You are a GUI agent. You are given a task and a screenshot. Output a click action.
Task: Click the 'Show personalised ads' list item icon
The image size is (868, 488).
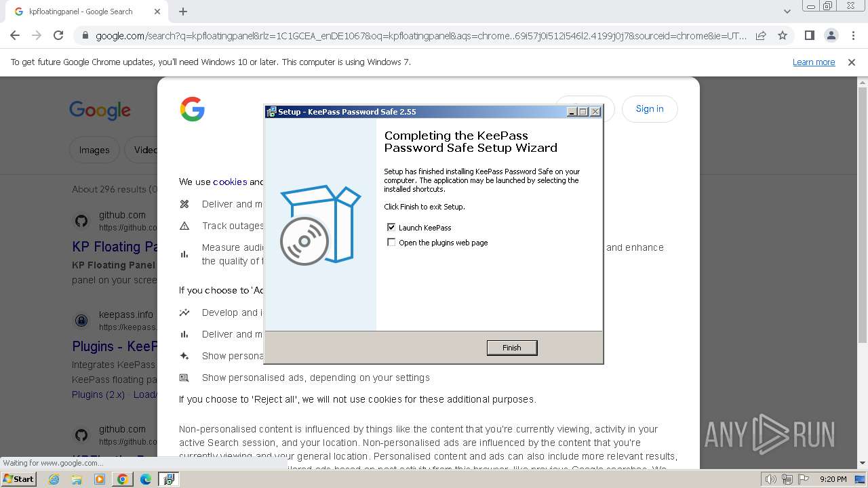(x=184, y=378)
